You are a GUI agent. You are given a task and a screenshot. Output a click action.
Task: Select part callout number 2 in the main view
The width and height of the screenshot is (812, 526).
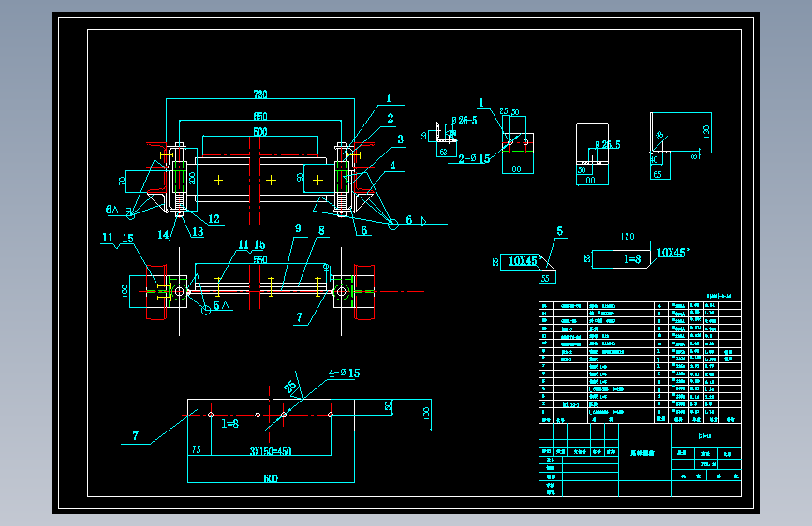tap(390, 119)
